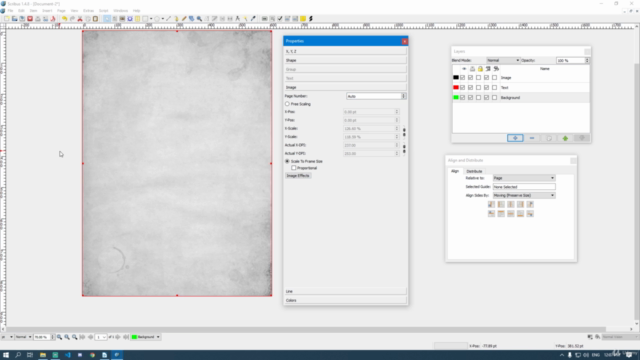This screenshot has width=640, height=360.
Task: Toggle visibility of the Background layer
Action: coord(462,98)
